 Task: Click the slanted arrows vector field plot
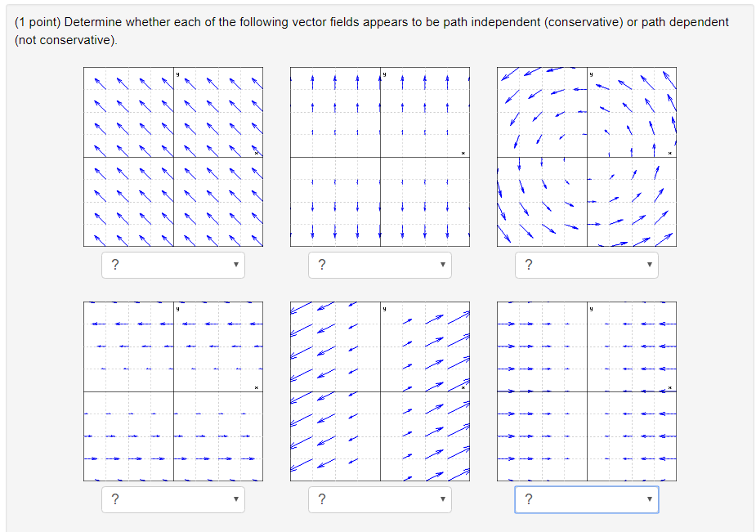(x=380, y=392)
